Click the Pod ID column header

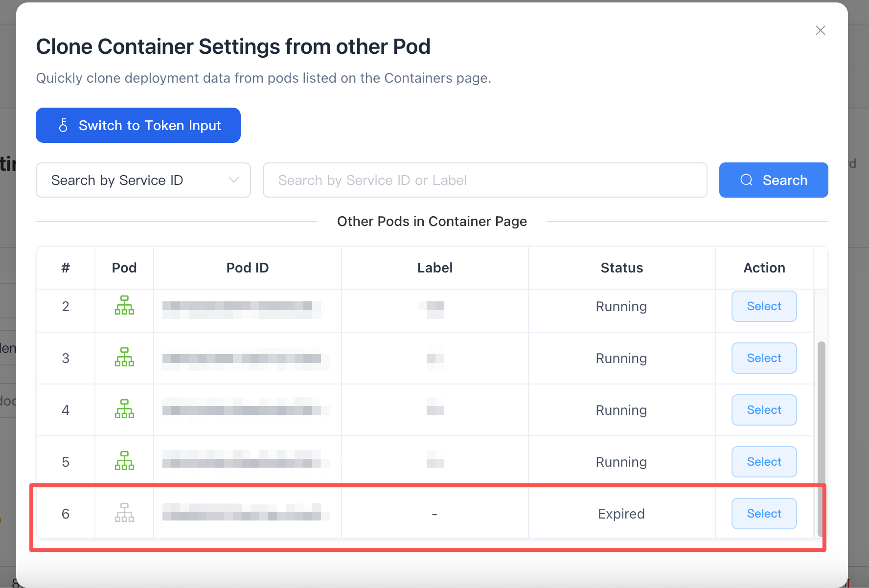click(247, 268)
